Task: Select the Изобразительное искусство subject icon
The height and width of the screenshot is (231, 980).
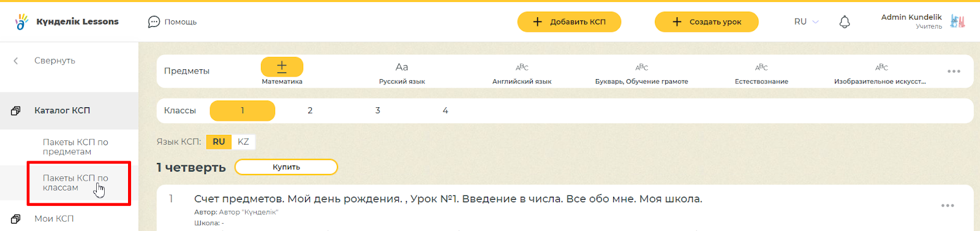Action: point(881,67)
